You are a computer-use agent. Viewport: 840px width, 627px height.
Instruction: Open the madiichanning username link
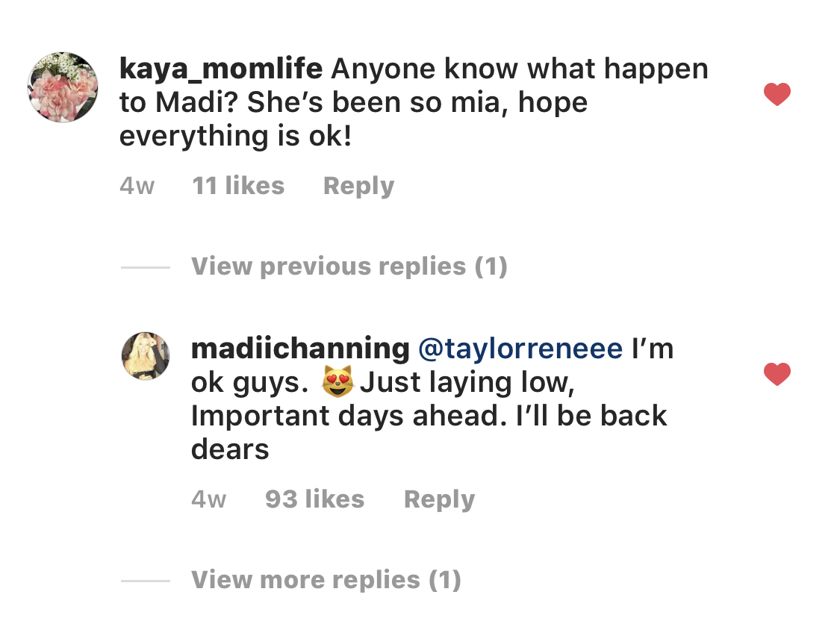pyautogui.click(x=301, y=349)
